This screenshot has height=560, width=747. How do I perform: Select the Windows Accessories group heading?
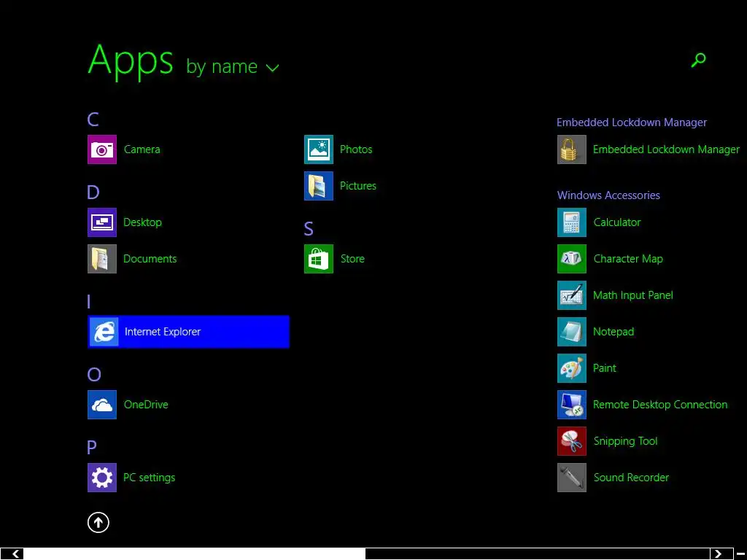pos(608,195)
